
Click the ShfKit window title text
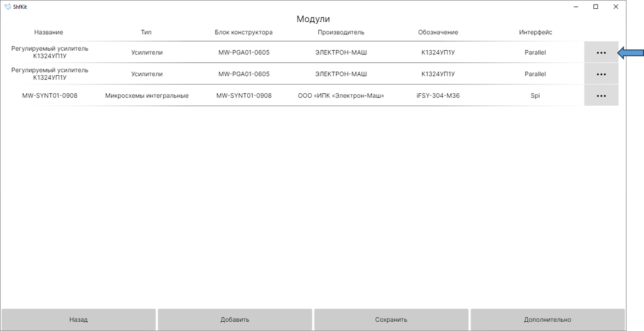20,7
